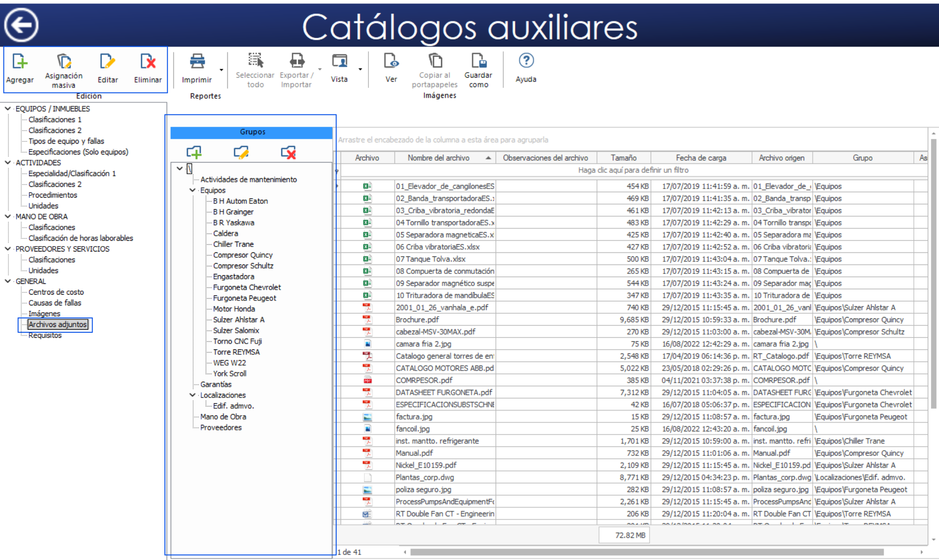Select Imágenes under GENERAL

(x=44, y=313)
